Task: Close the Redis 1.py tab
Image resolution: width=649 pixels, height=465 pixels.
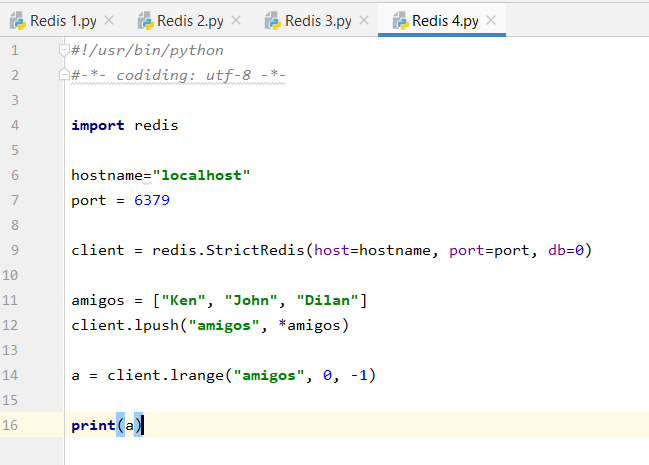Action: 109,20
